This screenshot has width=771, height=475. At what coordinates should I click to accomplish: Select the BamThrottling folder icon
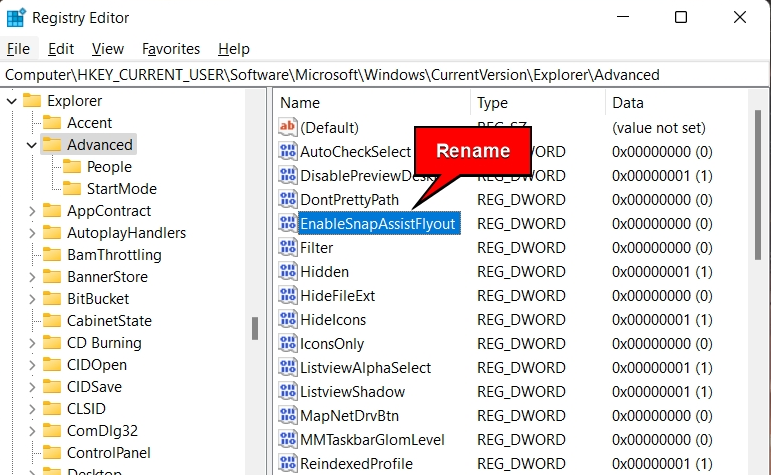(x=52, y=255)
